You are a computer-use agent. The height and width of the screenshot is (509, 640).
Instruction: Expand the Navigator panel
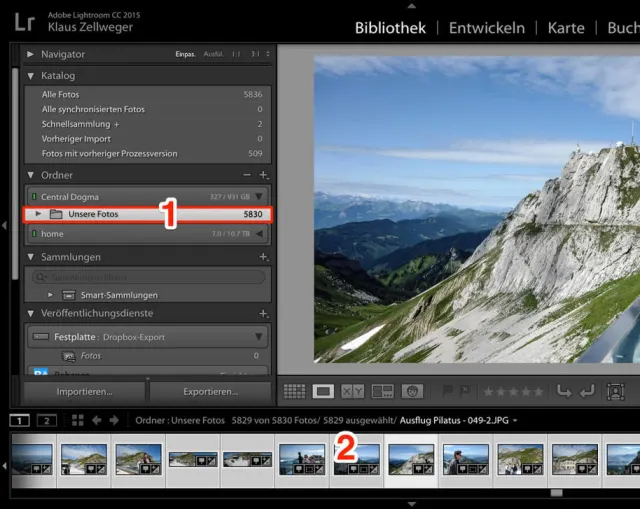click(x=31, y=54)
